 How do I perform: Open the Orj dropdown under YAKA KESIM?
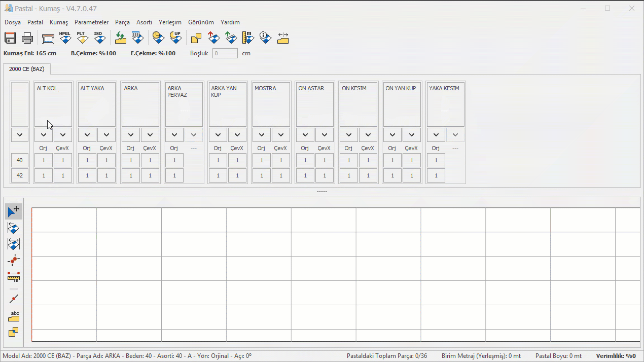(x=436, y=135)
